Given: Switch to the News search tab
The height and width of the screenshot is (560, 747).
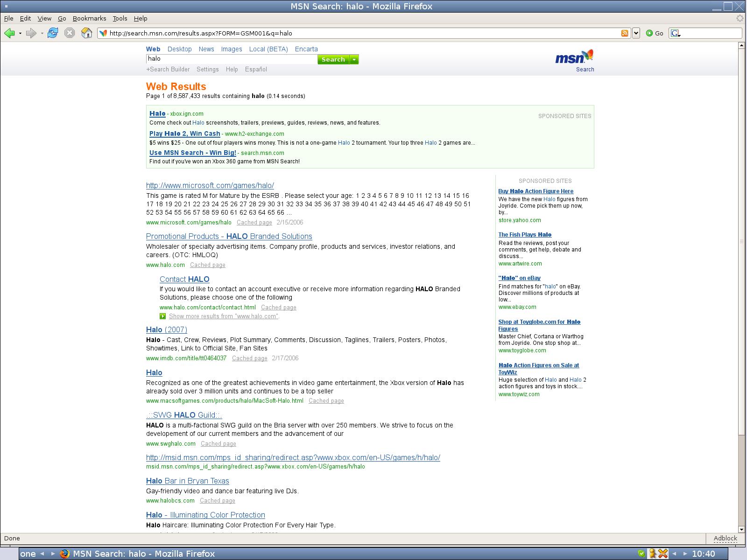Looking at the screenshot, I should (206, 49).
